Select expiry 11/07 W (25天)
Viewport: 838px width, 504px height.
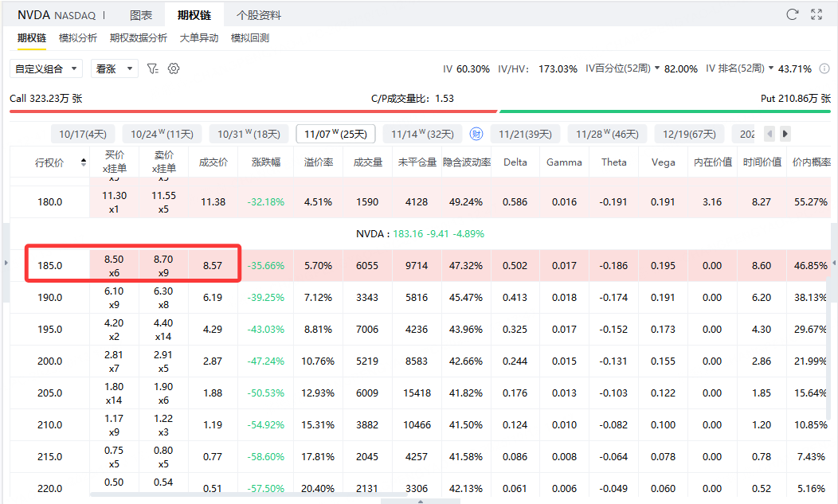tap(335, 134)
